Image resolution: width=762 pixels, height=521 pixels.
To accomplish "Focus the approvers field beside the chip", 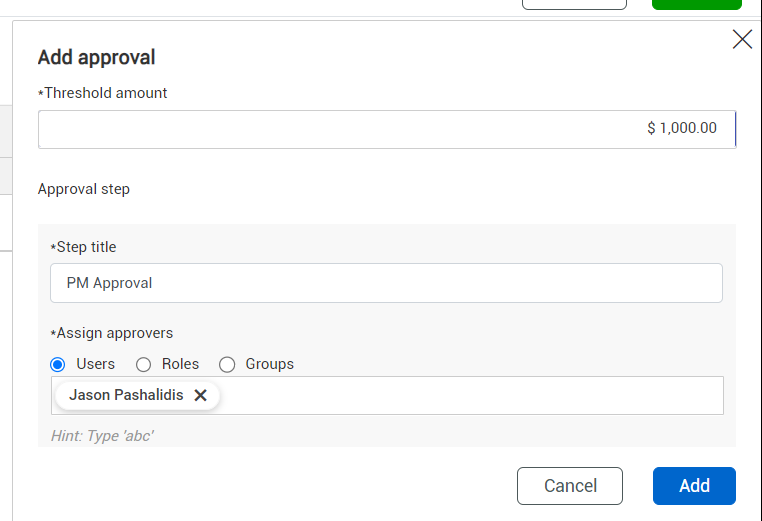I will click(x=470, y=395).
